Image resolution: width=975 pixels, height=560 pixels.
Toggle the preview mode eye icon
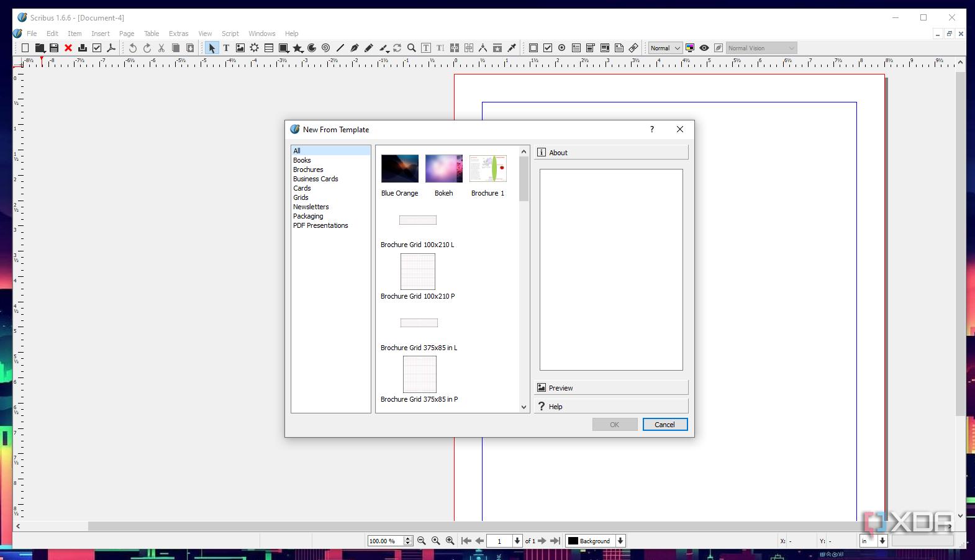click(x=704, y=48)
